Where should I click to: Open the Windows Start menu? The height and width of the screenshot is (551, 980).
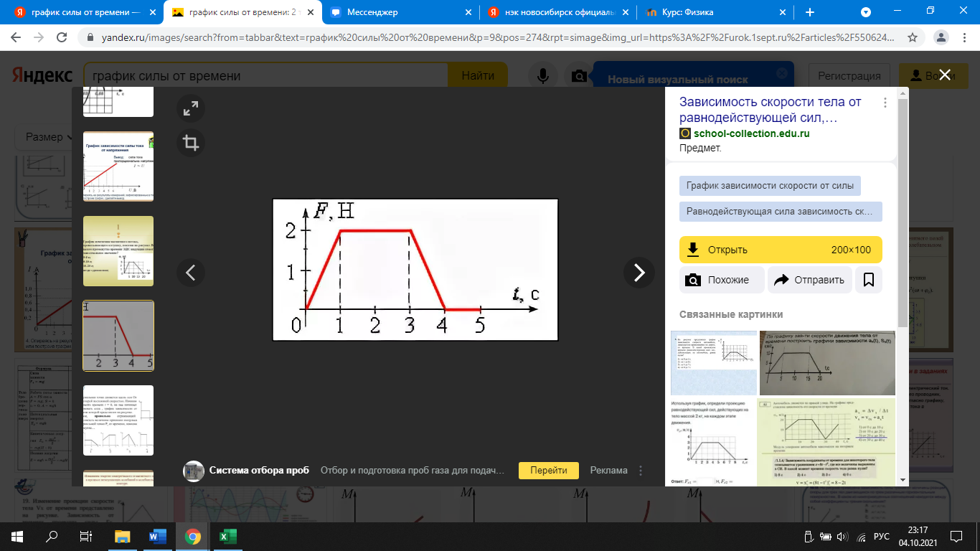click(x=17, y=536)
